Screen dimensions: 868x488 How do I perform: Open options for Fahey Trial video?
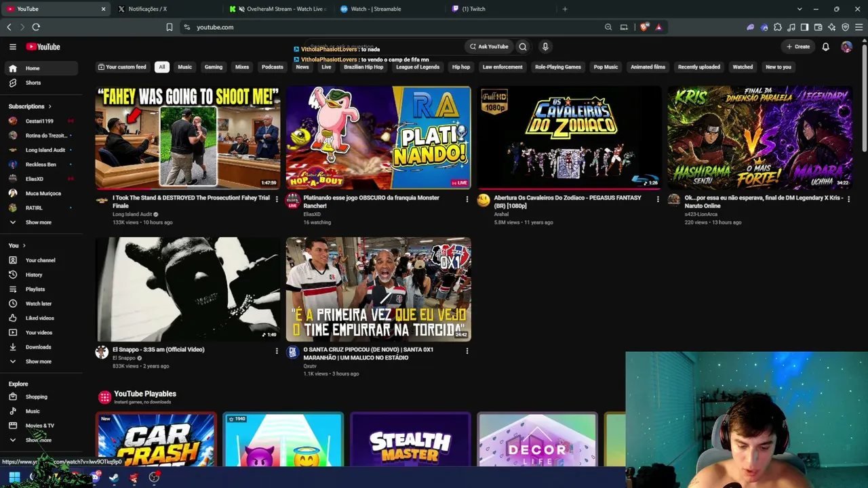pos(276,199)
